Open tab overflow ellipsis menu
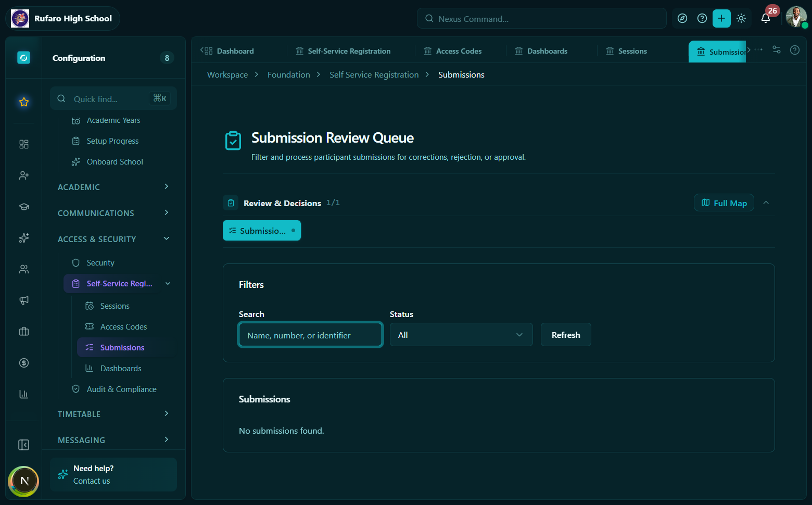Image resolution: width=812 pixels, height=505 pixels. tap(758, 50)
